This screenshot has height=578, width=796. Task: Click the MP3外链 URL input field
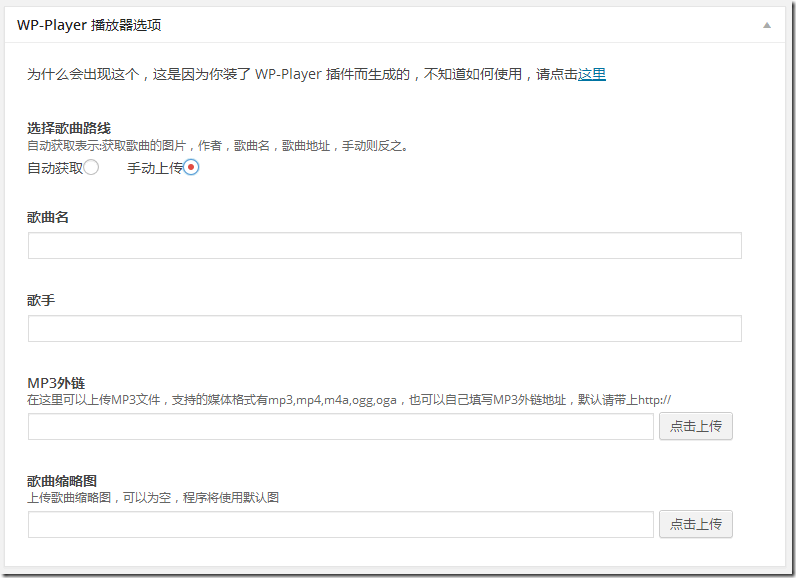tap(341, 426)
